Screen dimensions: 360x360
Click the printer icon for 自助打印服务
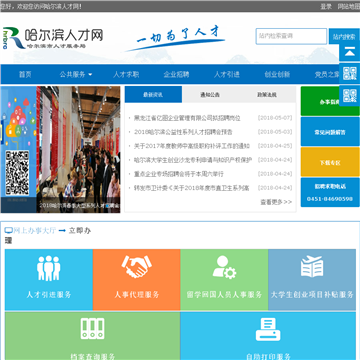[x=268, y=329]
